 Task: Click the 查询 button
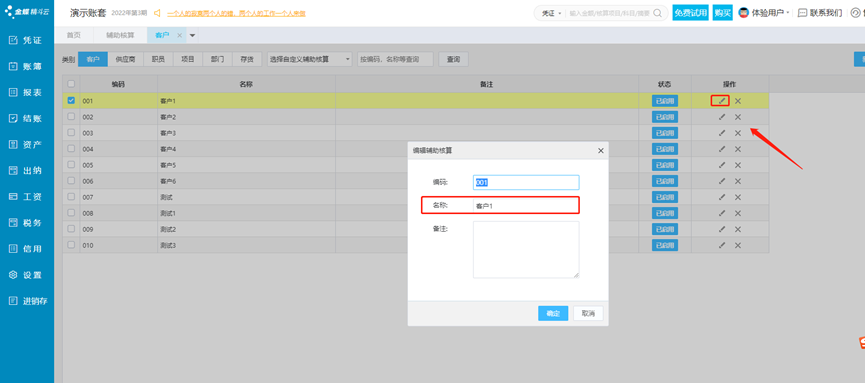coord(453,59)
